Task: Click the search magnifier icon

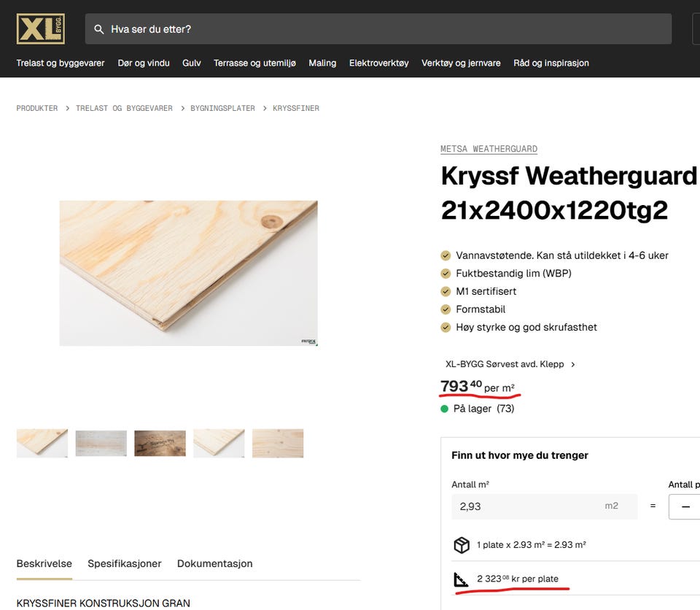Action: click(99, 29)
